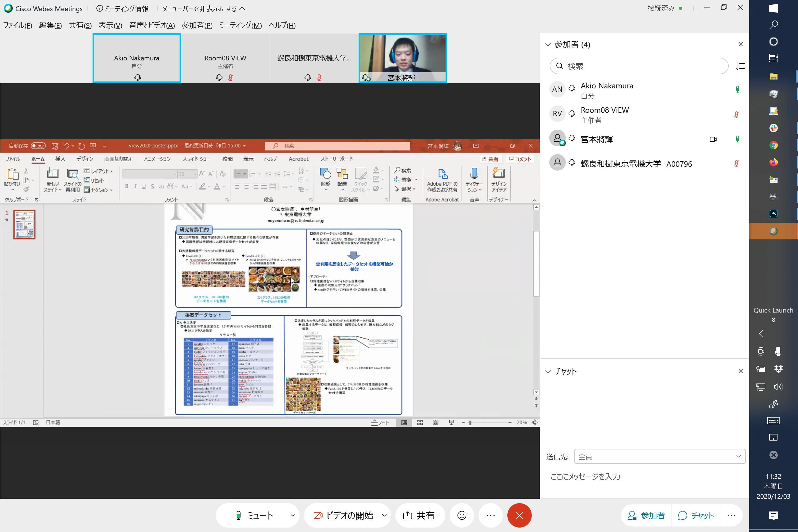The height and width of the screenshot is (532, 798).
Task: Toggle Bold formatting in PowerPoint ribbon
Action: pos(127,186)
